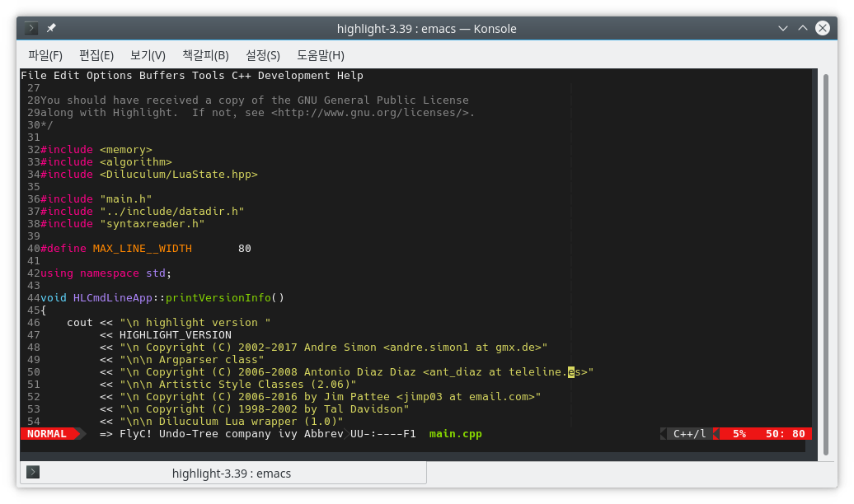
Task: Click <Diluculum/LuaState.hpp> include text
Action: (x=179, y=175)
